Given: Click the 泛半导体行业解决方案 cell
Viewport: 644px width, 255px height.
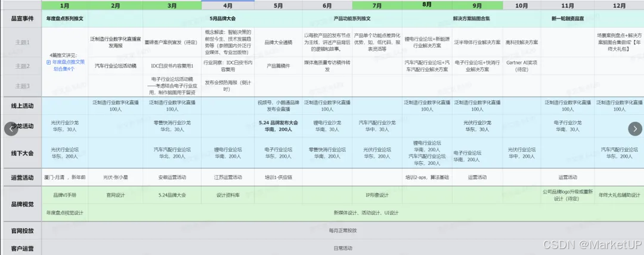Looking at the screenshot, I should 477,42.
